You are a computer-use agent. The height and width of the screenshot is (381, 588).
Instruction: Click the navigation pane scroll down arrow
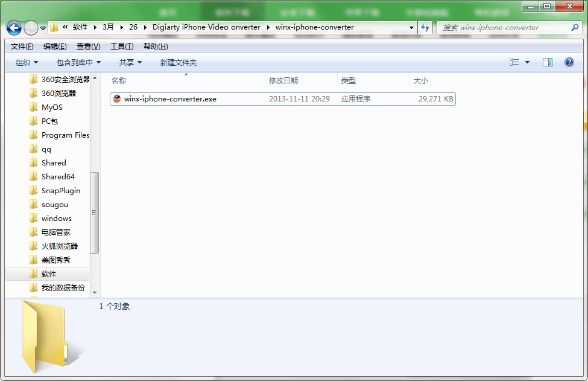pos(95,292)
